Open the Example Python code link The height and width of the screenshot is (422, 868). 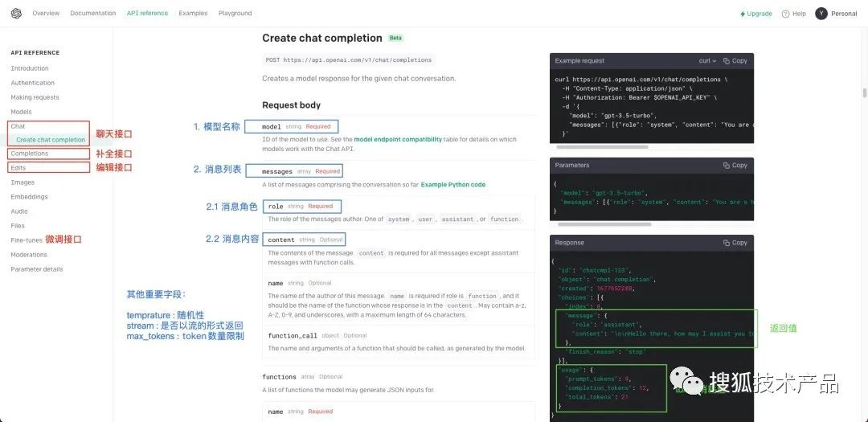(452, 184)
